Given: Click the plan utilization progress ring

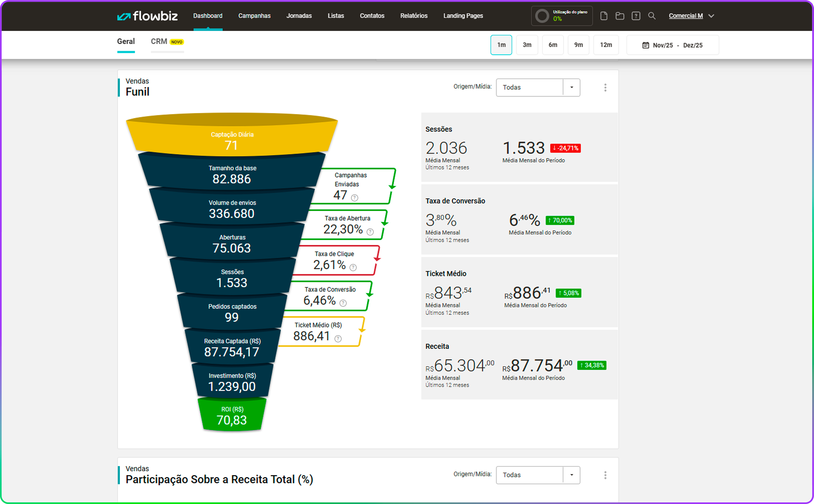Looking at the screenshot, I should pyautogui.click(x=542, y=16).
